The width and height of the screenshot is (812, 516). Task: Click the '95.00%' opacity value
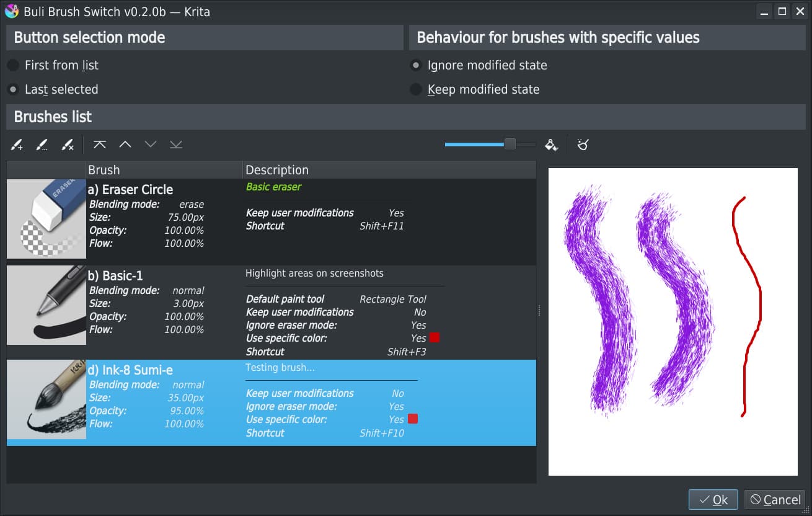(187, 411)
